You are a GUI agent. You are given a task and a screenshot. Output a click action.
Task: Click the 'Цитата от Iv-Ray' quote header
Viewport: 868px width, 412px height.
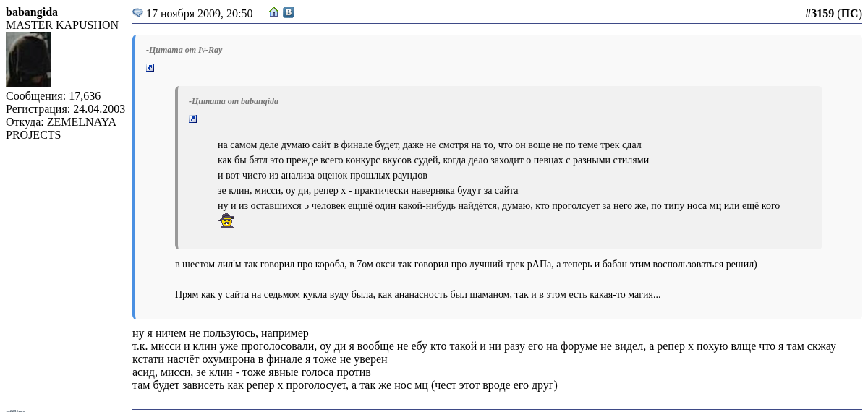184,50
